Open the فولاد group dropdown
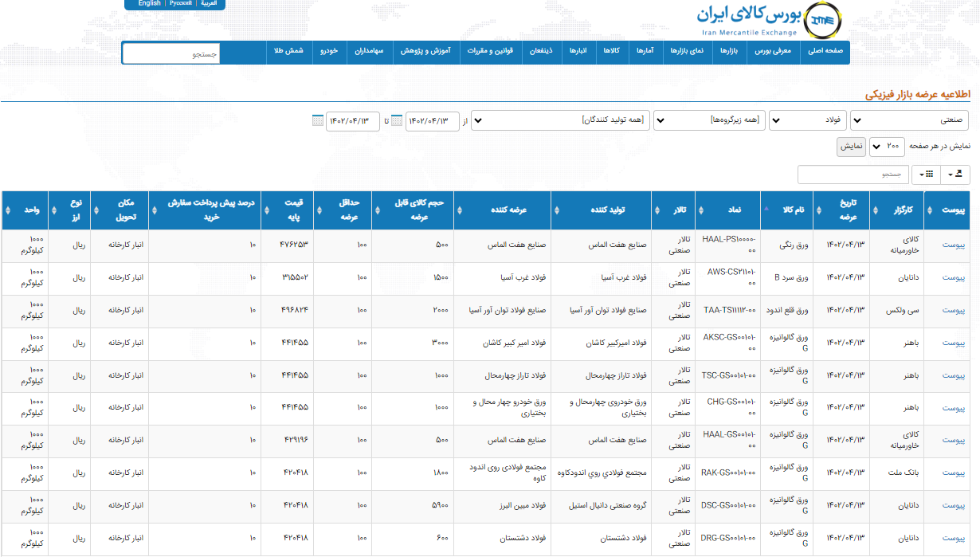Screen dimensions: 980x557 [807, 121]
